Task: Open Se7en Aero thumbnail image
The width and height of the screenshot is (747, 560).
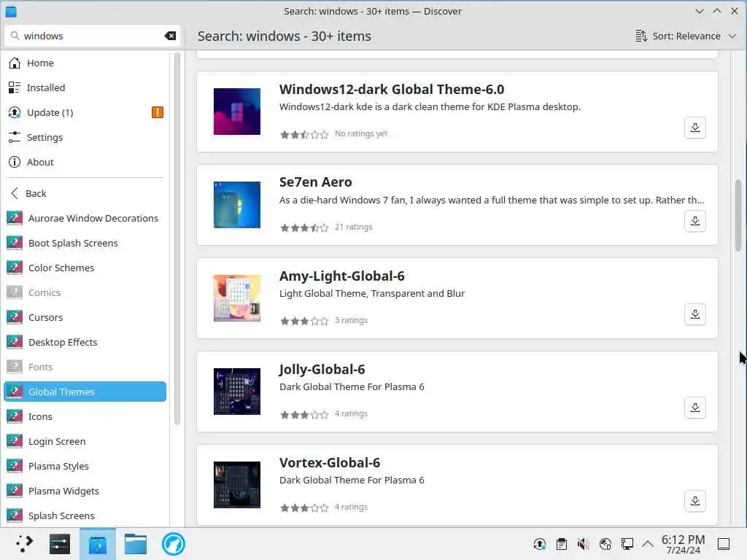Action: point(237,205)
